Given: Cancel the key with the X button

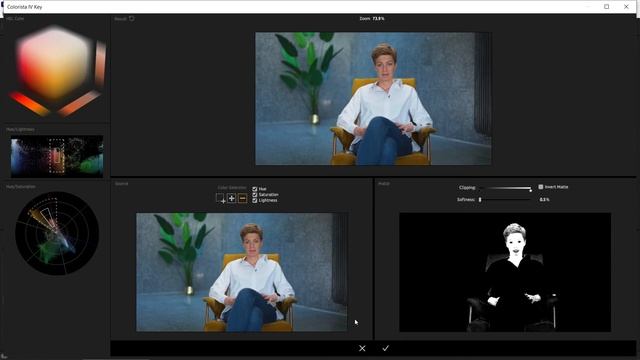Looking at the screenshot, I should point(362,348).
